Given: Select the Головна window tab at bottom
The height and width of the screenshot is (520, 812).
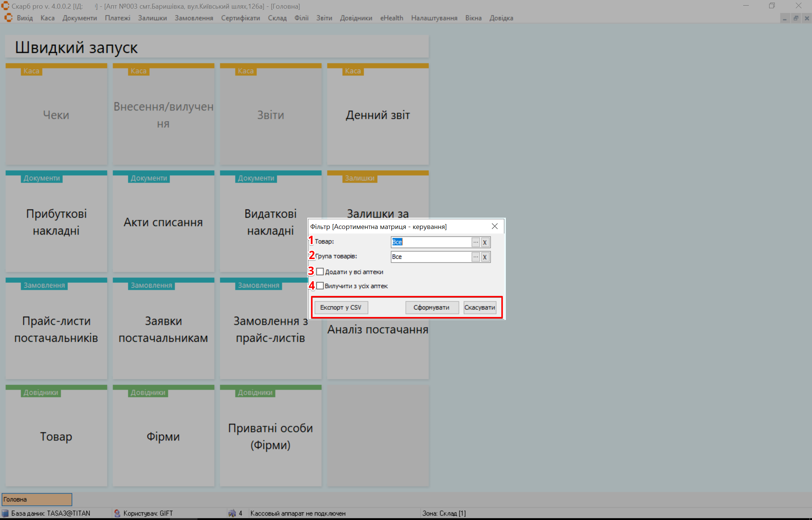Looking at the screenshot, I should [37, 499].
